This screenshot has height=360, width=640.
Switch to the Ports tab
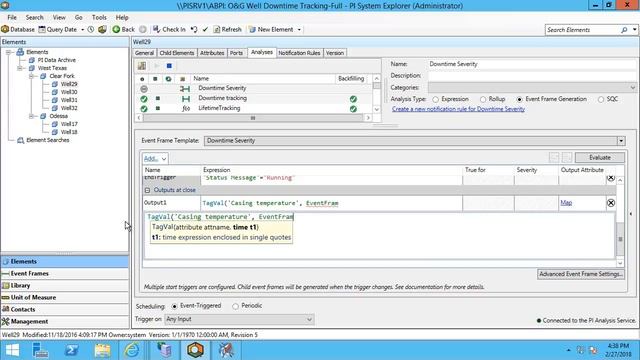point(236,53)
